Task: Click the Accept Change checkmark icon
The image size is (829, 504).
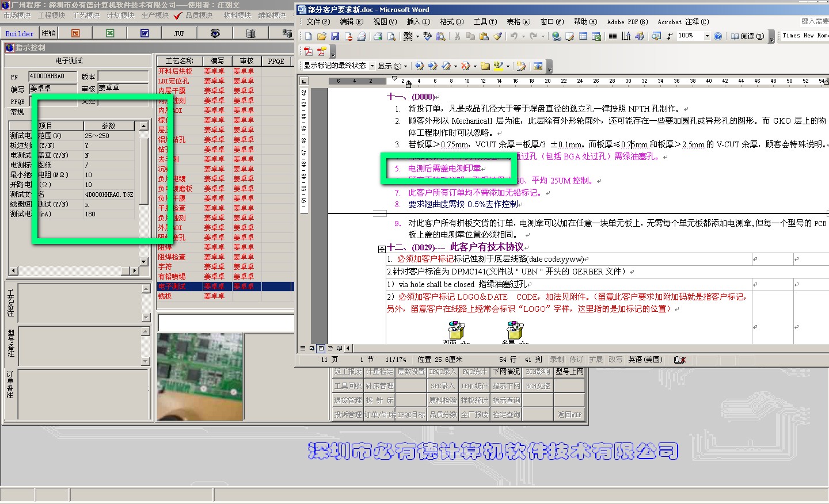Action: pos(446,66)
